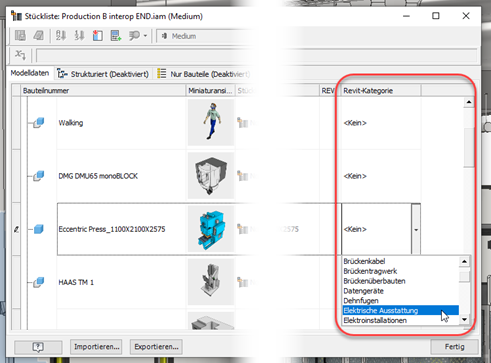Switch to the Nur Bauteile (Deaktiviert) tab
The image size is (491, 363).
point(204,74)
